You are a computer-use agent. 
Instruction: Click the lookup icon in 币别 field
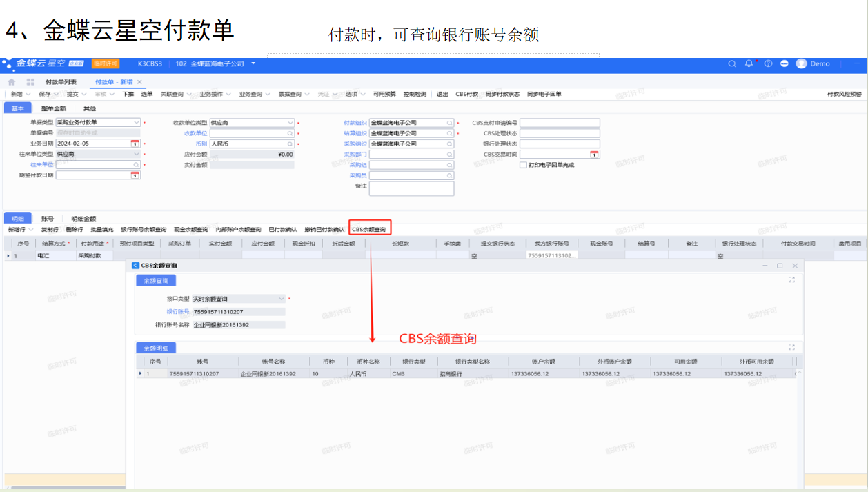tap(290, 144)
